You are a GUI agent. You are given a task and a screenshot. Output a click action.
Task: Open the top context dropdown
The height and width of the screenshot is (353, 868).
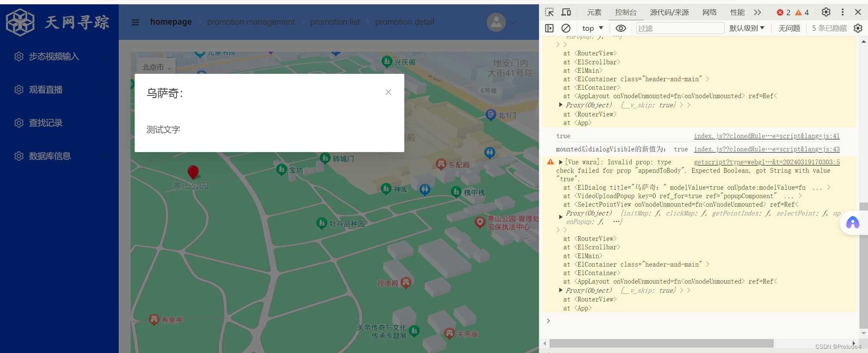(x=592, y=28)
